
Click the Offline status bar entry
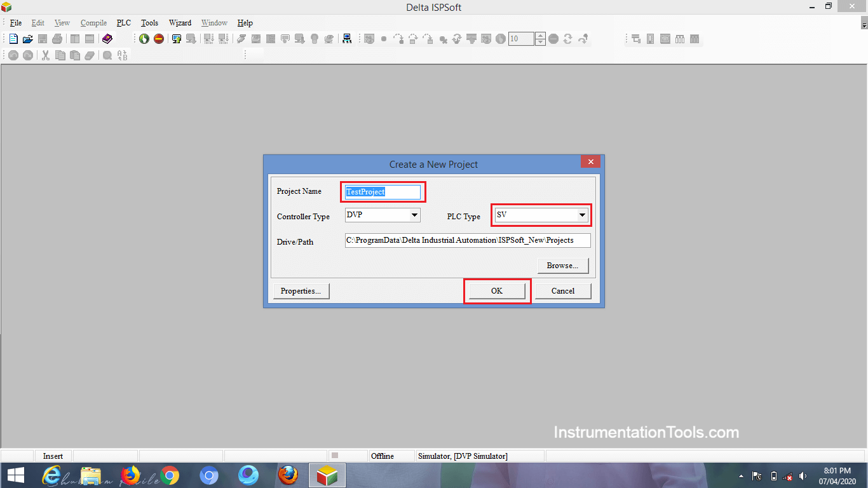tap(383, 456)
